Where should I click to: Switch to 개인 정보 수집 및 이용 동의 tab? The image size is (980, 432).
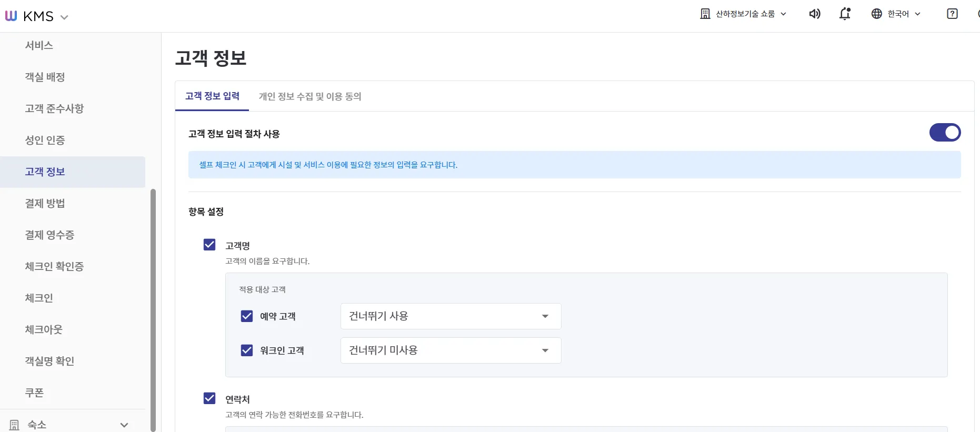point(310,96)
